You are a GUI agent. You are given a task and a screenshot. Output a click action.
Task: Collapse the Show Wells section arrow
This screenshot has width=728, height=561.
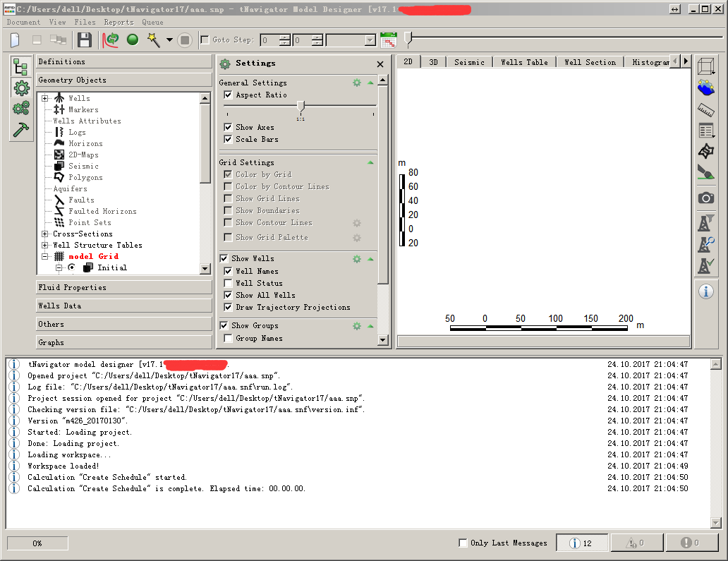[370, 259]
